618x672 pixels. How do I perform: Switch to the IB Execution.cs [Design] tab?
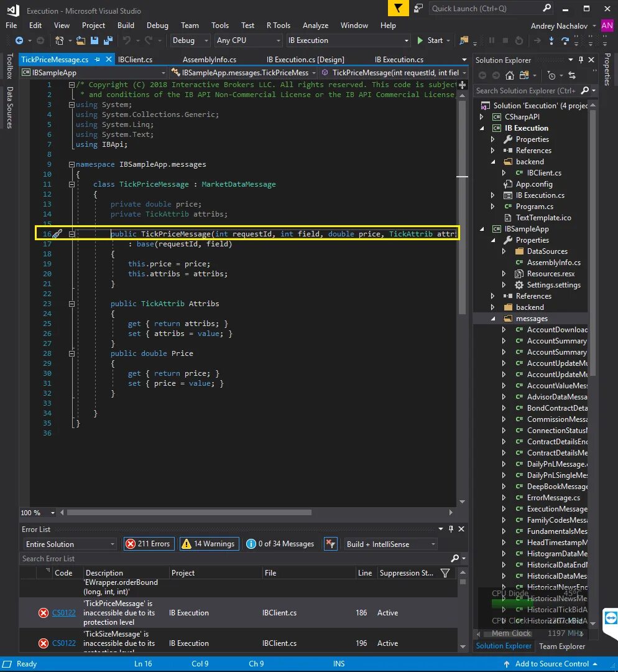pos(305,60)
